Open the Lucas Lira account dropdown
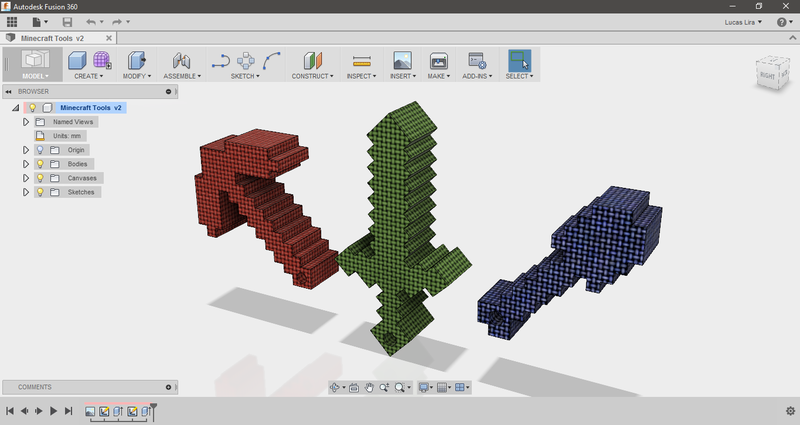Viewport: 800px width, 425px height. pos(743,22)
